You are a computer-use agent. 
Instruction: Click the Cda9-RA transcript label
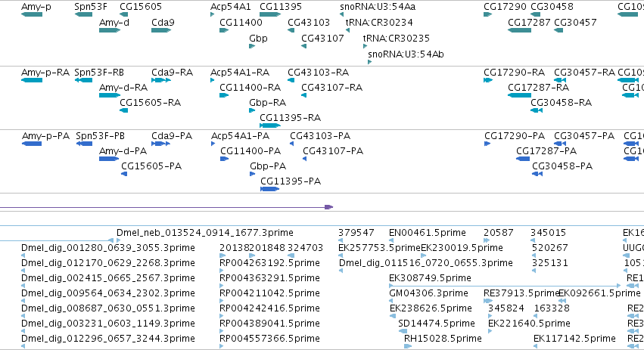172,73
